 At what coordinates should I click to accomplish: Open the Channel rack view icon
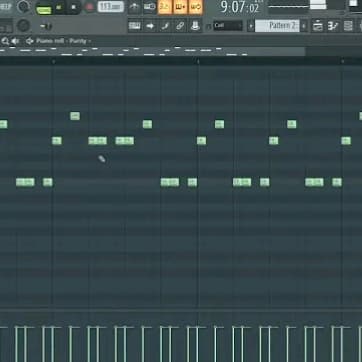(x=348, y=26)
